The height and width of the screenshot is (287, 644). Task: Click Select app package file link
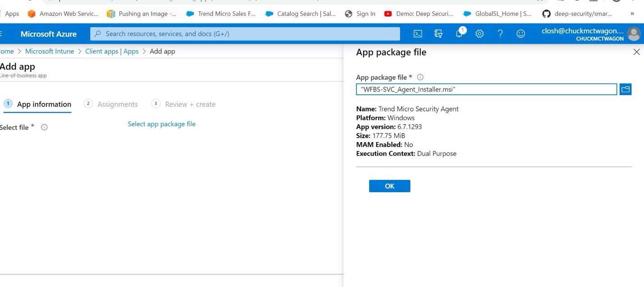point(161,124)
